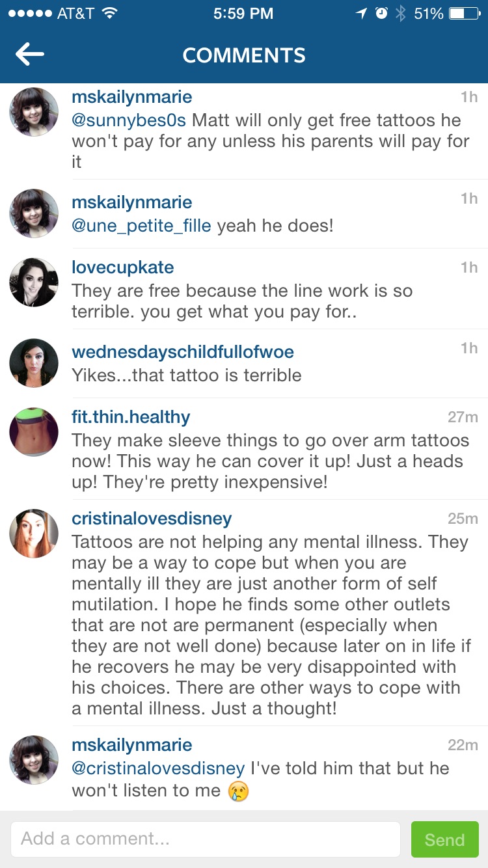
Task: Tap mskailynmarie's avatar on top comment
Action: (x=34, y=112)
